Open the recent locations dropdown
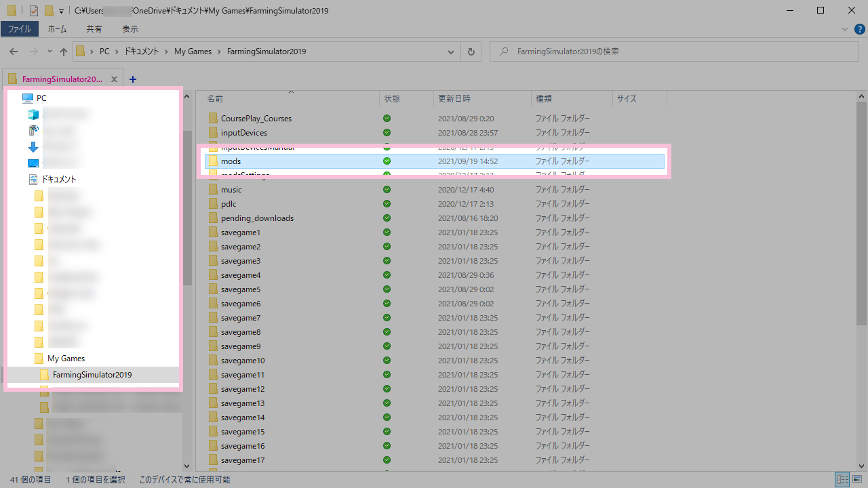Screen dimensions: 868x488 click(50, 52)
